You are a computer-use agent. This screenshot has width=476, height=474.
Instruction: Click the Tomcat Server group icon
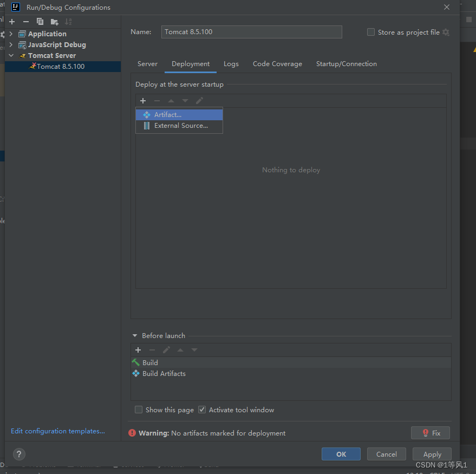tap(22, 56)
